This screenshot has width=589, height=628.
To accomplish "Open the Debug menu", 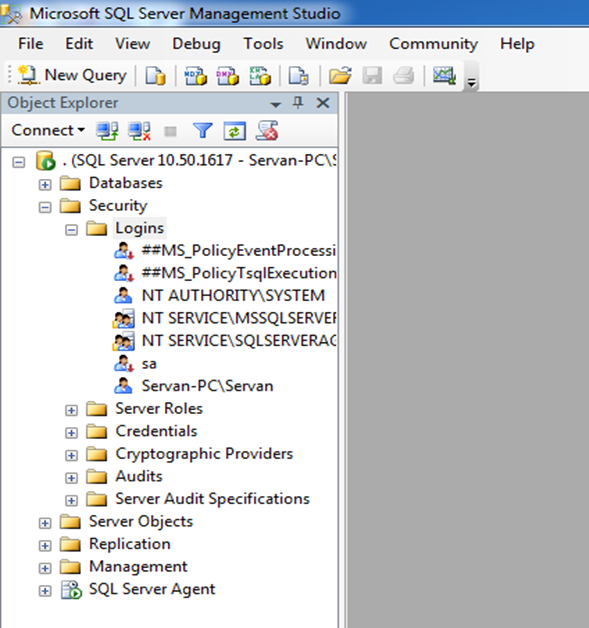I will coord(196,44).
